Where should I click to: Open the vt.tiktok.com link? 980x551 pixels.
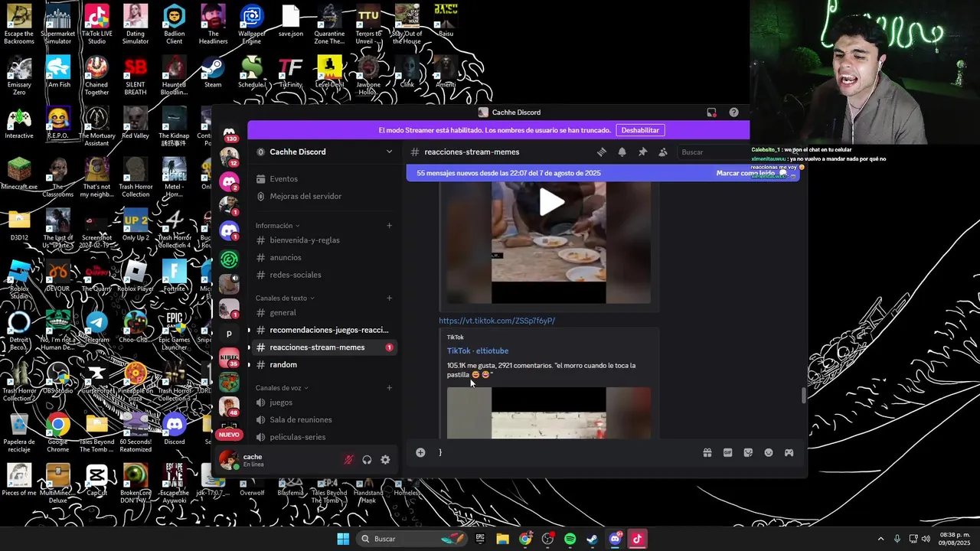pyautogui.click(x=497, y=321)
